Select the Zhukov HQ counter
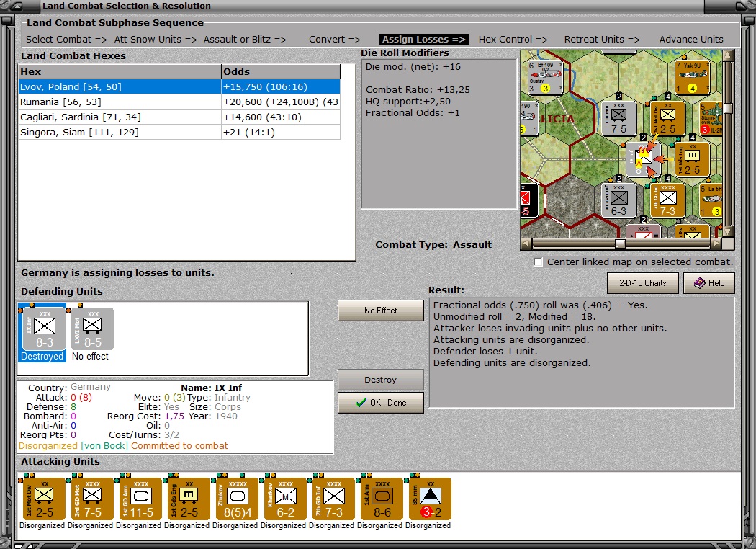This screenshot has width=756, height=549. (x=238, y=499)
